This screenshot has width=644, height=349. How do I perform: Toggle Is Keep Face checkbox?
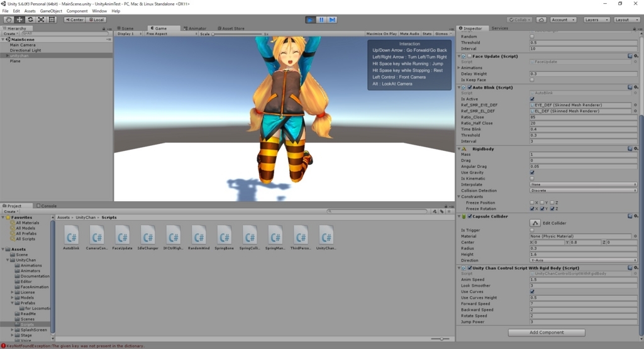click(x=532, y=80)
